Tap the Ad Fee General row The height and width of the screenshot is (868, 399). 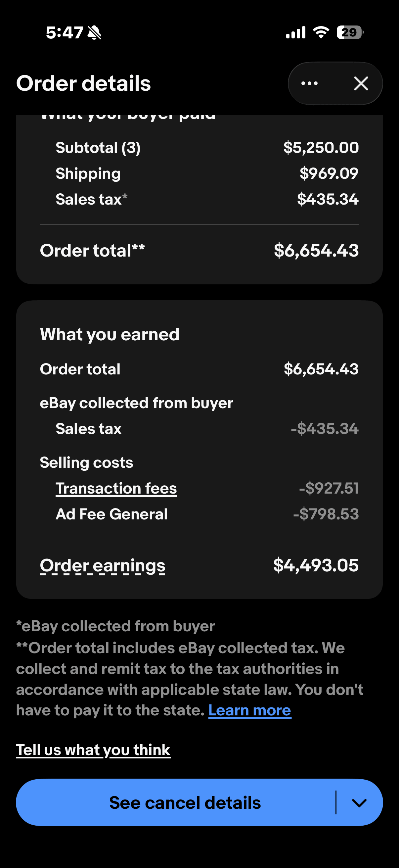click(199, 514)
